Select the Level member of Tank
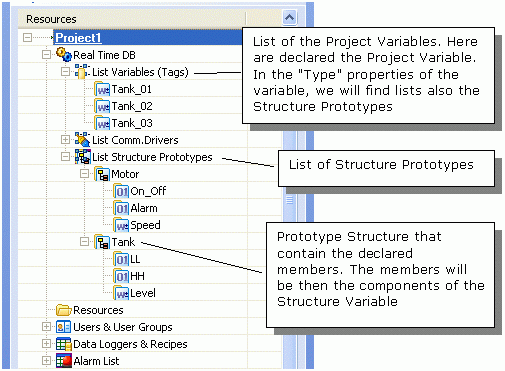505x371 pixels. pos(143,293)
